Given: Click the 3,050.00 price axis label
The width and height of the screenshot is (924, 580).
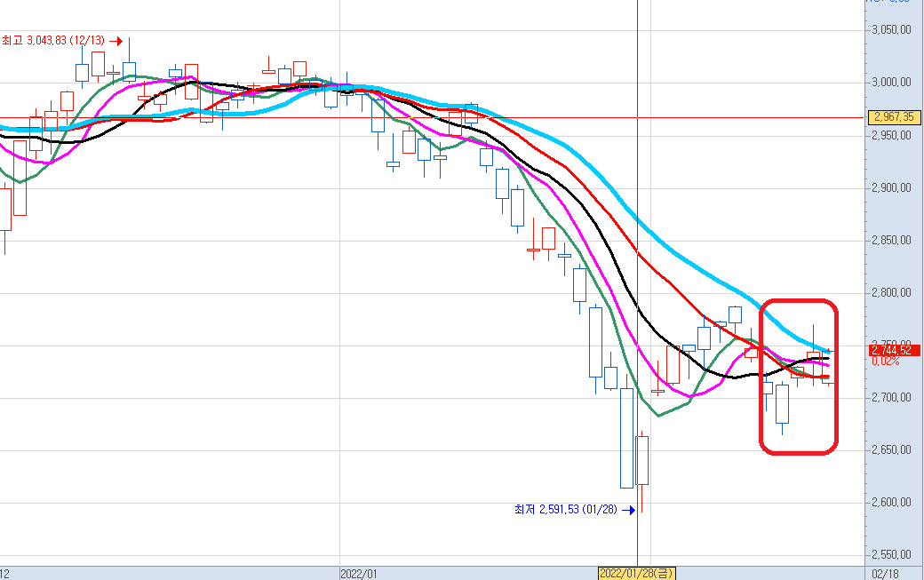Looking at the screenshot, I should (x=892, y=30).
